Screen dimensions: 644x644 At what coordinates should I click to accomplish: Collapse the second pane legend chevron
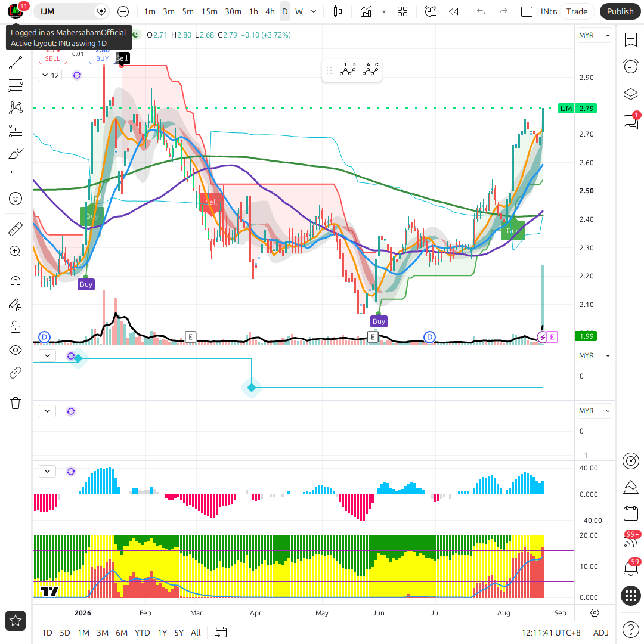[x=47, y=355]
